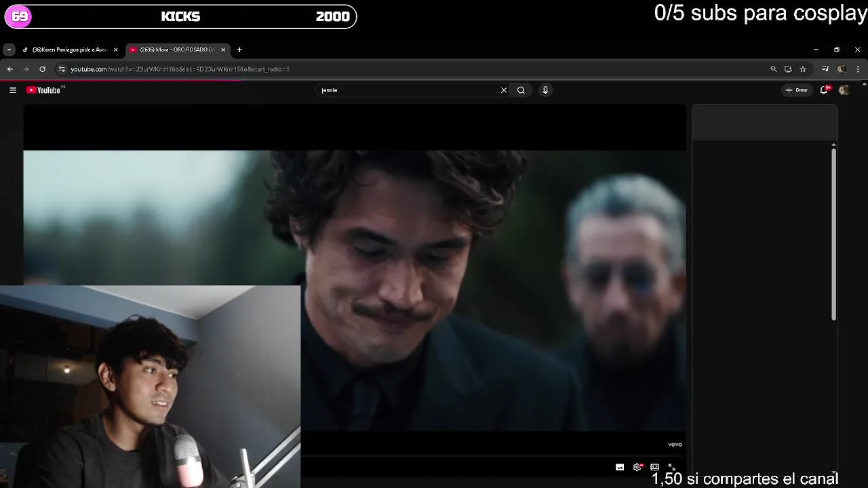The width and height of the screenshot is (868, 488).
Task: Close the Mora - ORO ROSADO tab
Action: [223, 49]
